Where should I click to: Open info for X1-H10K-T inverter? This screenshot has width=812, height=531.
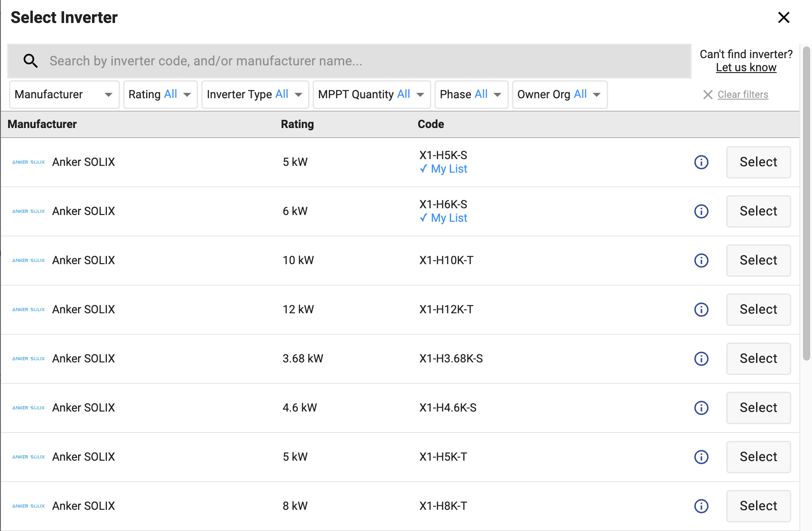coord(701,261)
